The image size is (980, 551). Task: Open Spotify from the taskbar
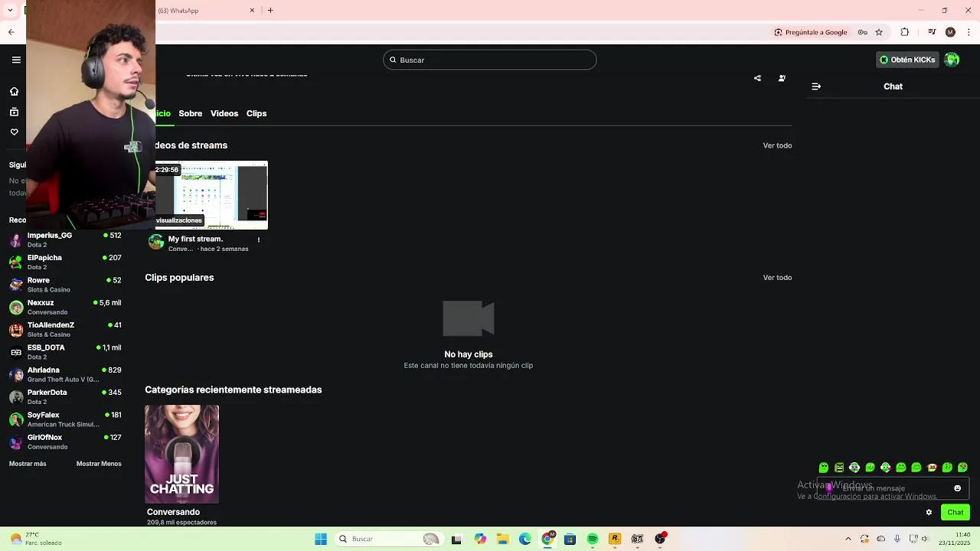click(x=593, y=540)
